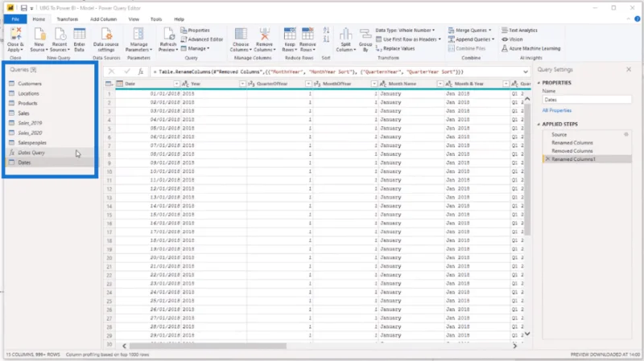Open the Recent Sources button

tap(60, 39)
